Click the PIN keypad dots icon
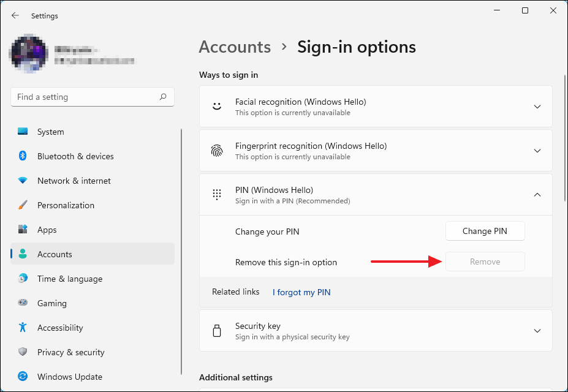This screenshot has height=392, width=568. click(217, 194)
